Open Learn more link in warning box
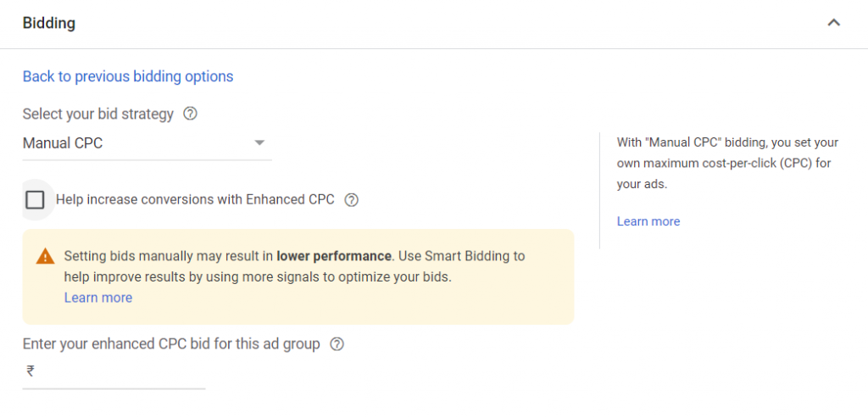This screenshot has width=868, height=418. [98, 298]
